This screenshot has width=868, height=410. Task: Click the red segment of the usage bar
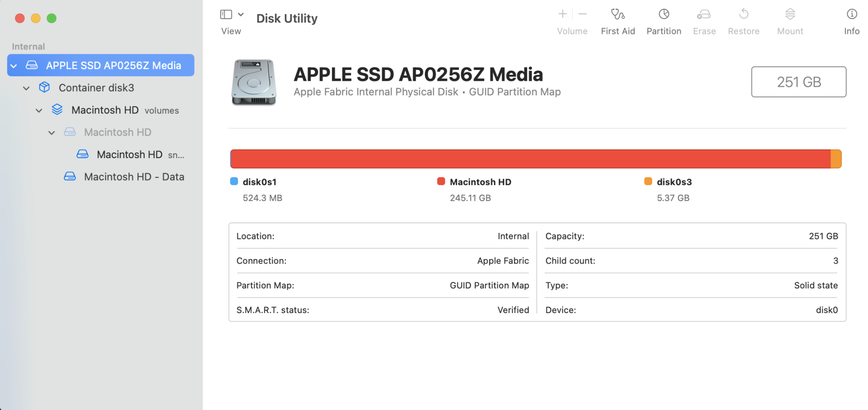pos(530,159)
